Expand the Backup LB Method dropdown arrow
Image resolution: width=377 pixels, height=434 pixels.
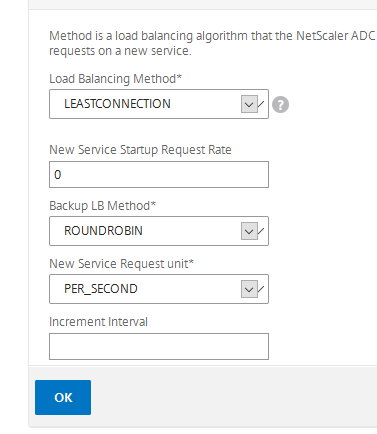coord(249,231)
